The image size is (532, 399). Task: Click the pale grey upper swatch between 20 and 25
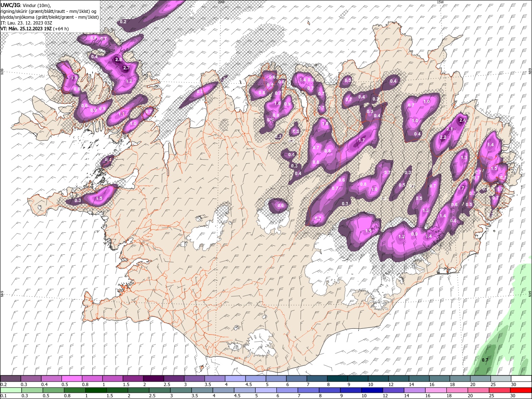(480, 379)
